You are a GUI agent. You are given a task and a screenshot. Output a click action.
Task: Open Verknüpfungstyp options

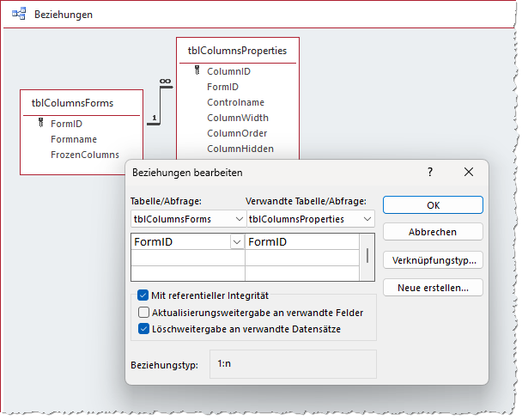tap(433, 259)
